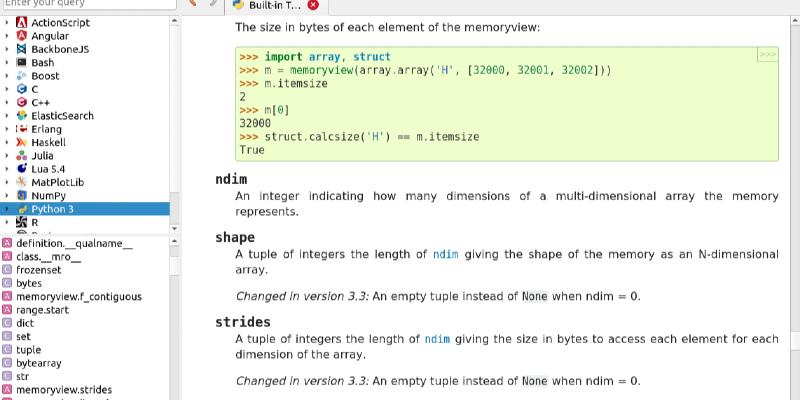Close the Built-in T... tab
This screenshot has height=400, width=800.
[x=313, y=5]
